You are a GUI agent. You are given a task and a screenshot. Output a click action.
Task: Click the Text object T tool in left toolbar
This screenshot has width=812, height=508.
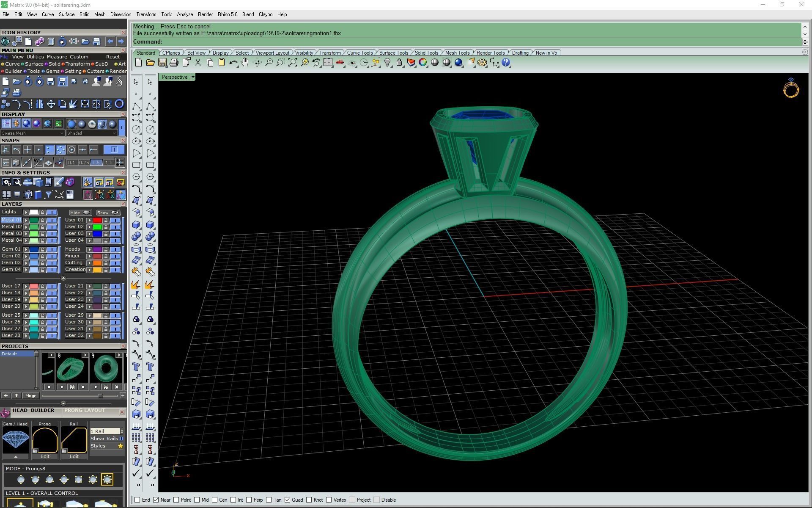pos(136,367)
